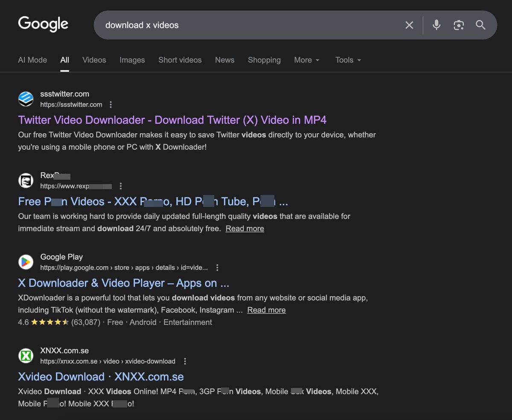Viewport: 512px width, 420px height.
Task: Clear the search box with the X icon
Action: pos(409,25)
